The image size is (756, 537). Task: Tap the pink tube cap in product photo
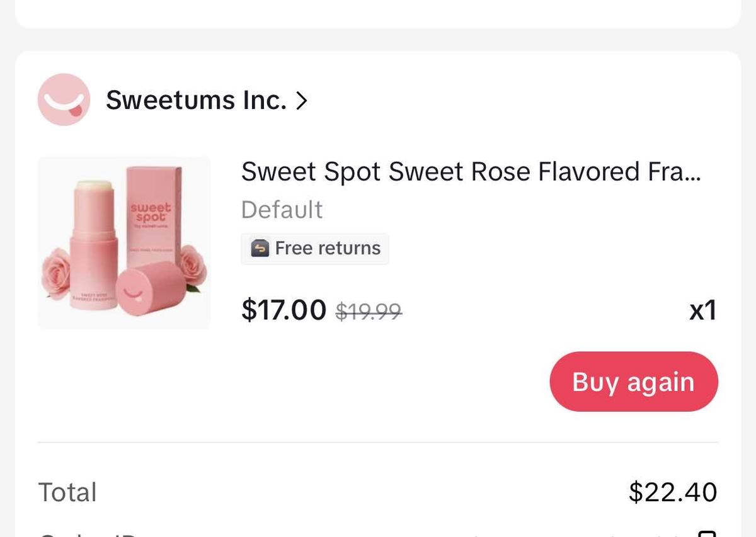[150, 288]
